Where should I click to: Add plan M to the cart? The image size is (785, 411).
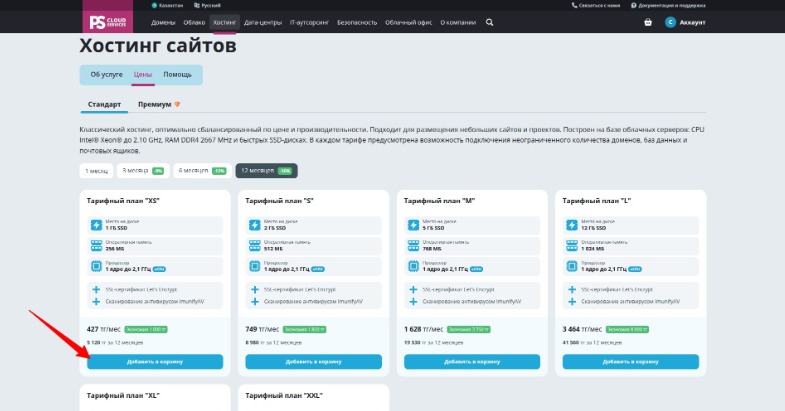click(x=472, y=361)
